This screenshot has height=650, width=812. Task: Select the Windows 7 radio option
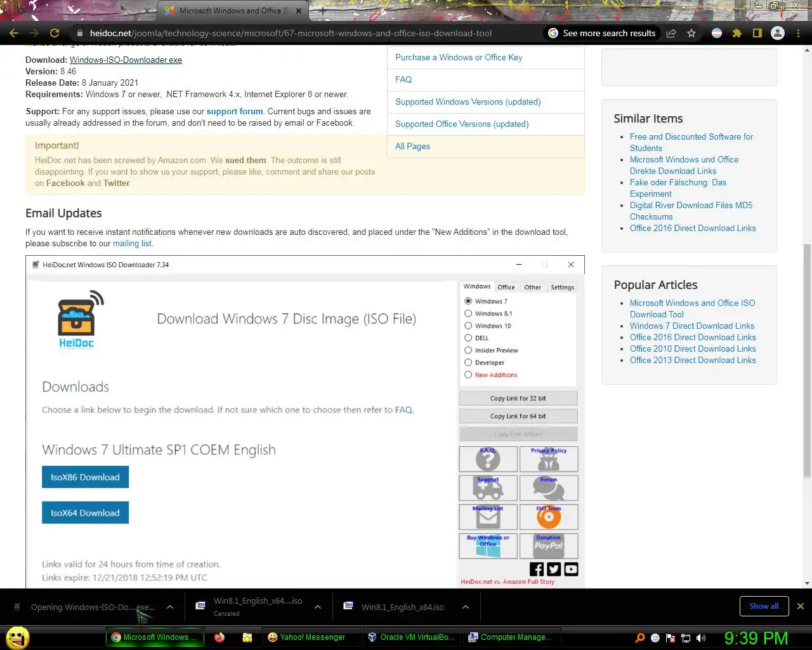[468, 301]
